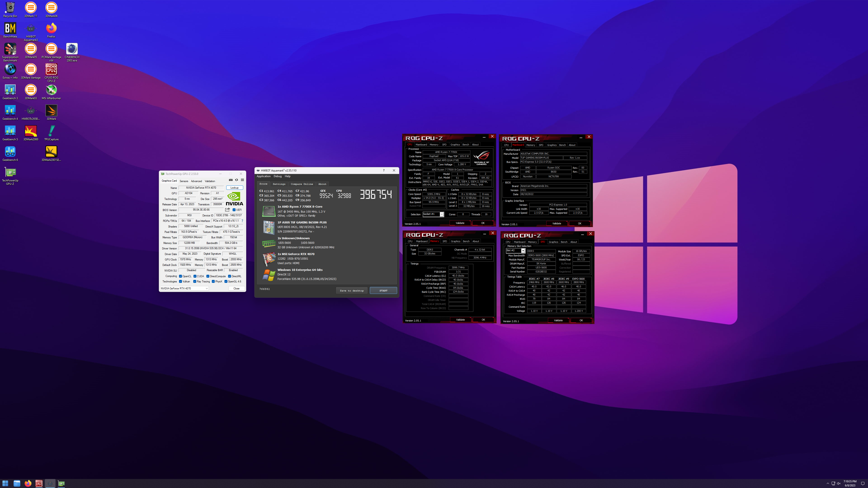Toggle the DirectML checkbox
The width and height of the screenshot is (868, 488).
coord(229,276)
